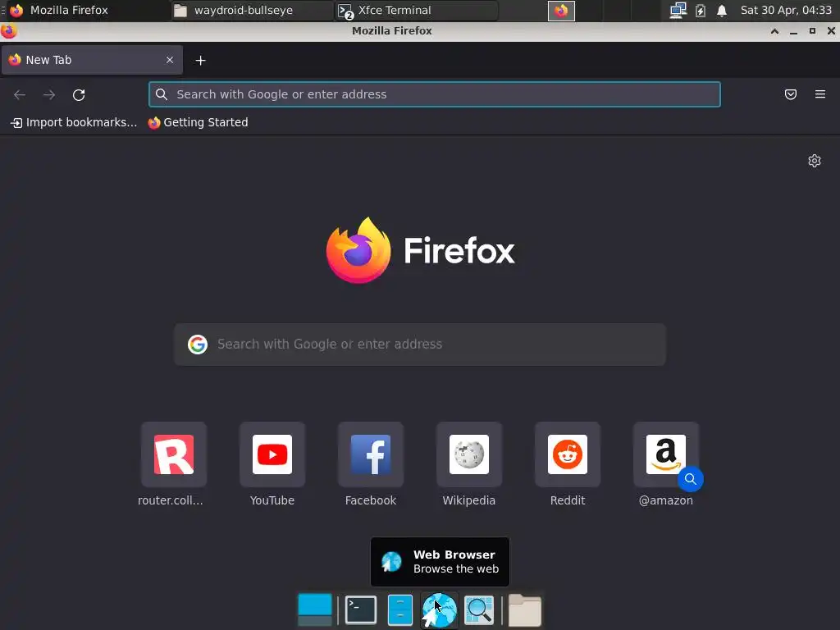
Task: Open the Getting Started bookmark
Action: pos(199,123)
